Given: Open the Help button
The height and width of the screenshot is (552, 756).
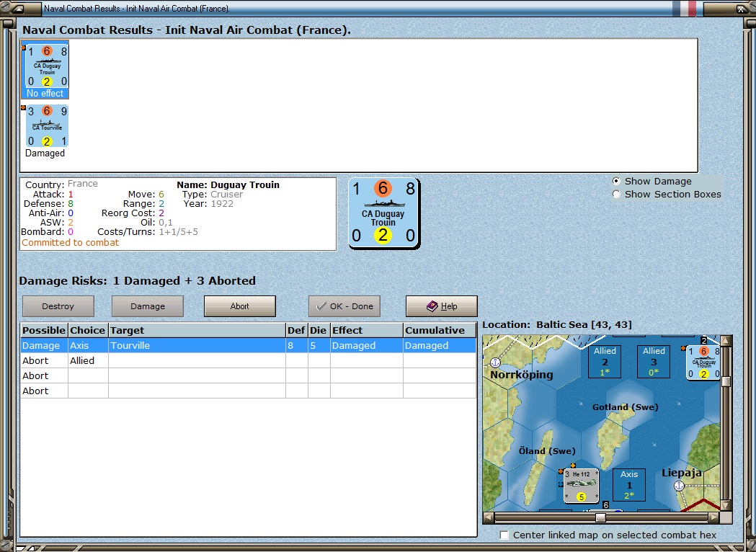Looking at the screenshot, I should [442, 306].
